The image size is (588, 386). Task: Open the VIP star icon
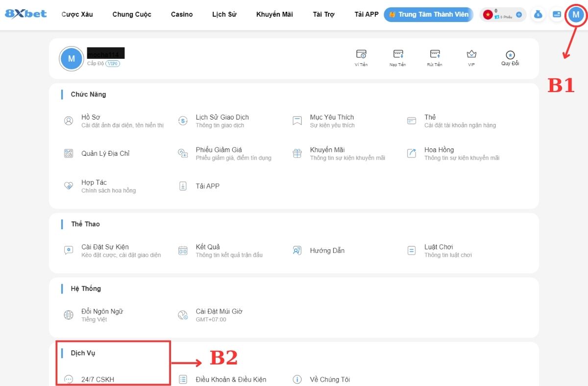[471, 55]
